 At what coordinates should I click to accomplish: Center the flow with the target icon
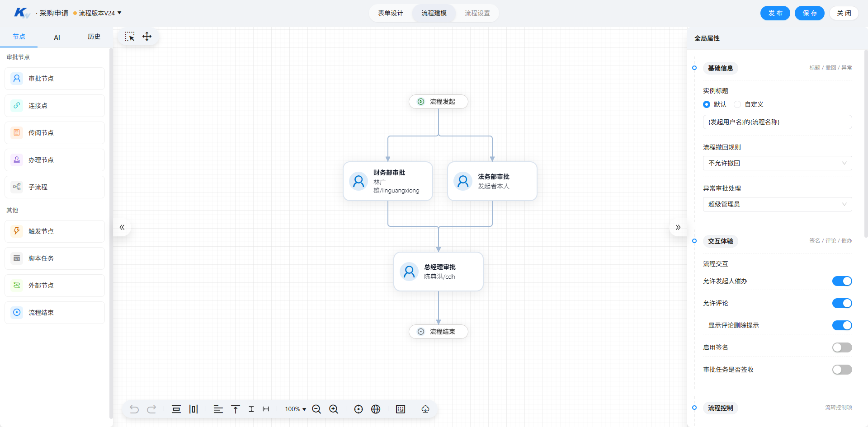(359, 409)
